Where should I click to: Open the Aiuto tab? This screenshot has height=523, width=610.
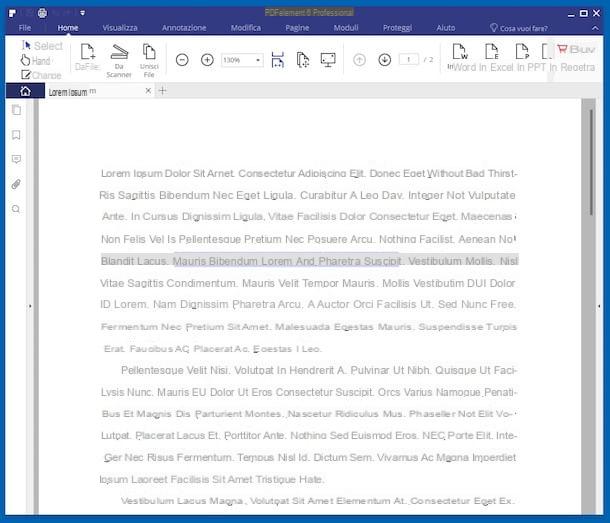pos(446,28)
